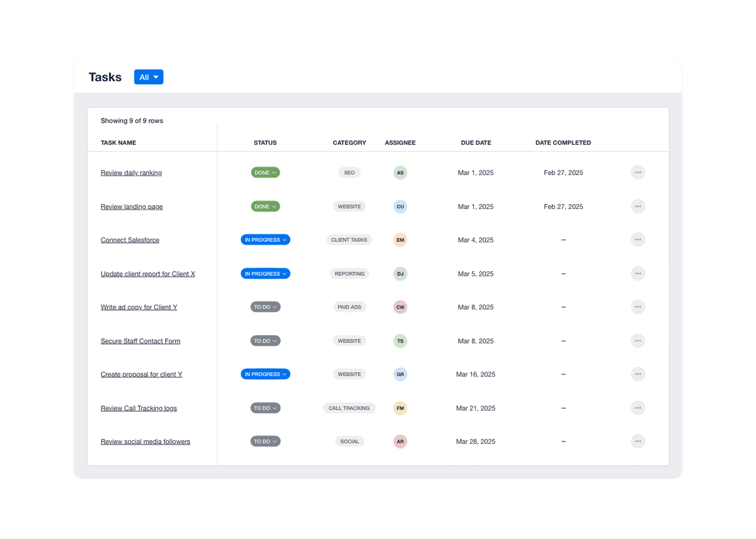Click avatar TS on Secure Staff Contact Form
The width and height of the screenshot is (756, 539).
pyautogui.click(x=400, y=341)
